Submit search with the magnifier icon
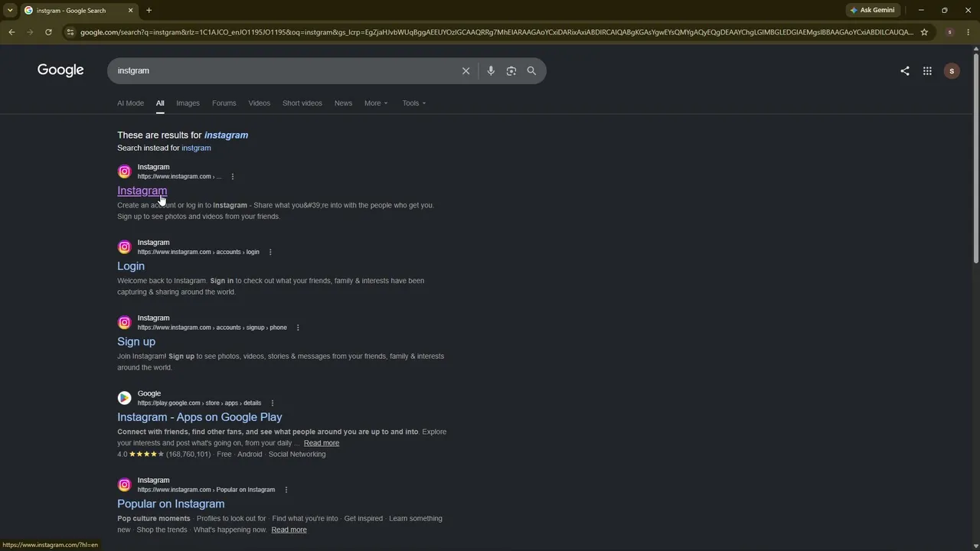Screen dimensions: 980x551 (x=531, y=70)
